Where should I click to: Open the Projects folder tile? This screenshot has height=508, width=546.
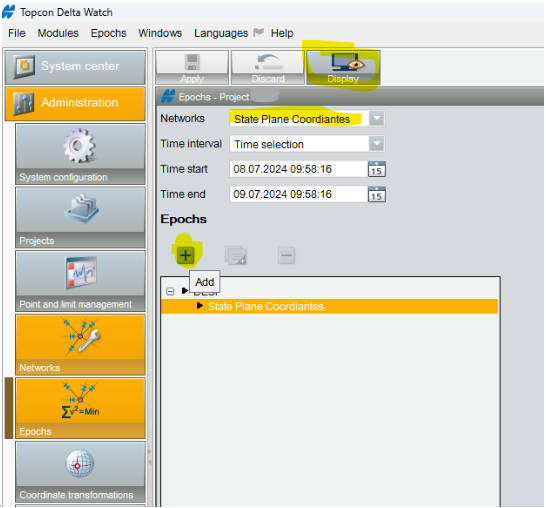(80, 217)
